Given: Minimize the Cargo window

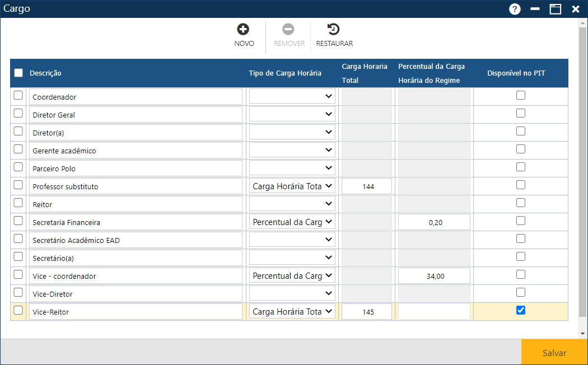Looking at the screenshot, I should [535, 9].
